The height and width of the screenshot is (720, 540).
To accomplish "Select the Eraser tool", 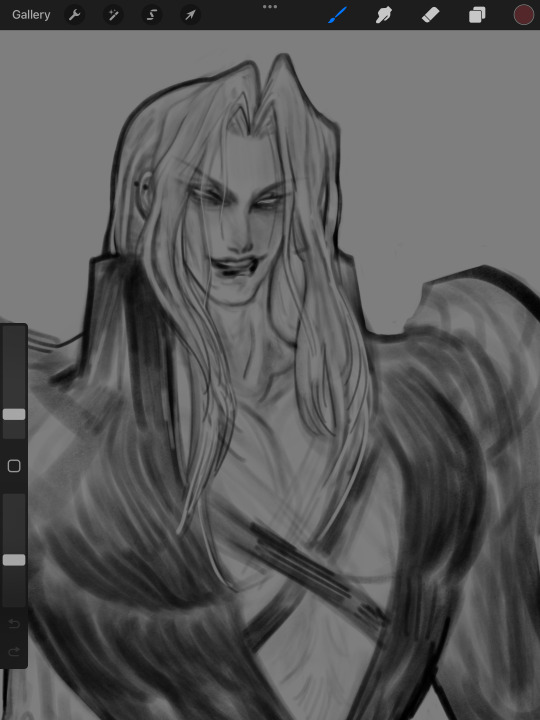I will [x=430, y=15].
